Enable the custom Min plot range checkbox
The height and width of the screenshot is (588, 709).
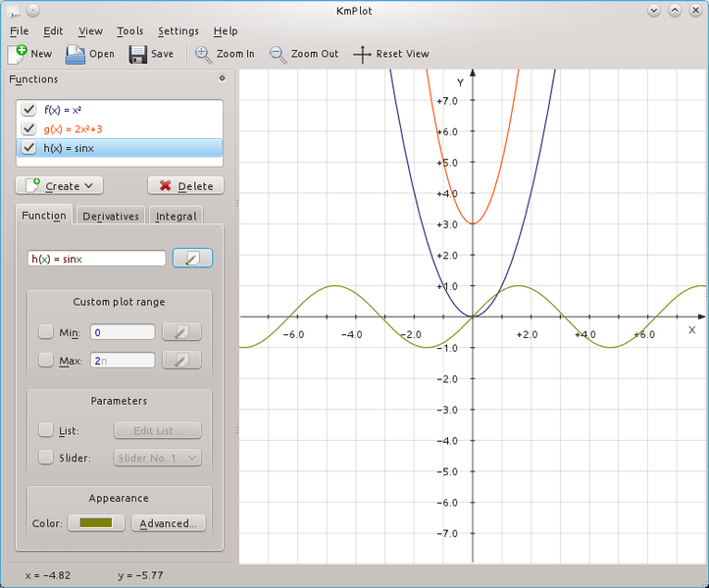46,333
